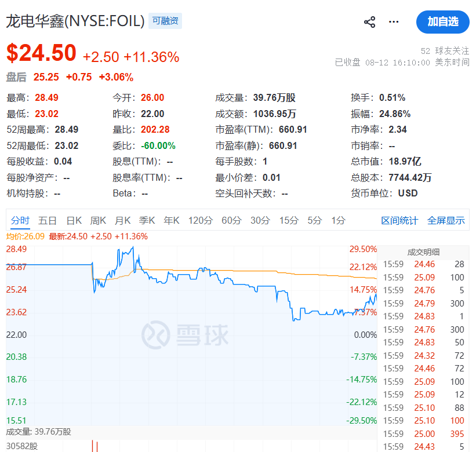
Task: Click the 52 球友关注 follower count
Action: 445,50
